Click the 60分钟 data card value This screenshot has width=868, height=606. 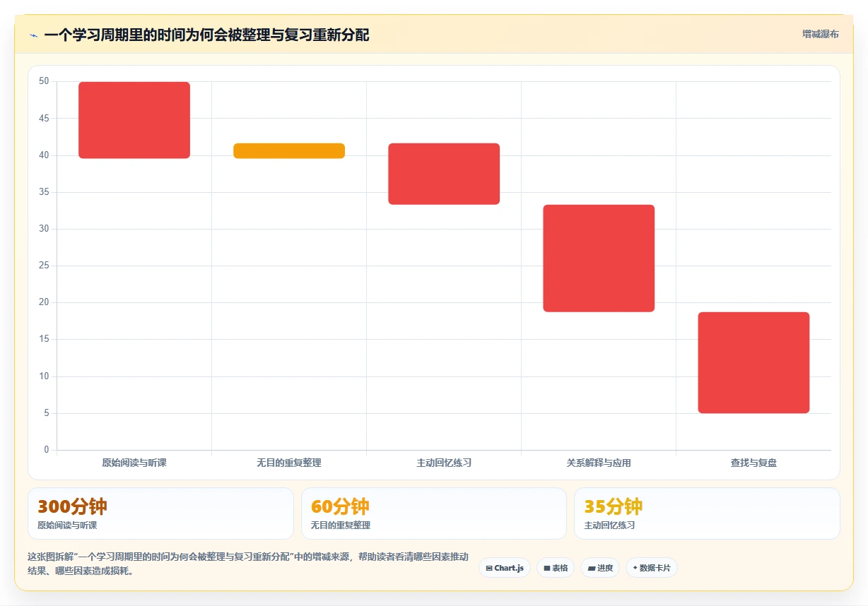[340, 506]
